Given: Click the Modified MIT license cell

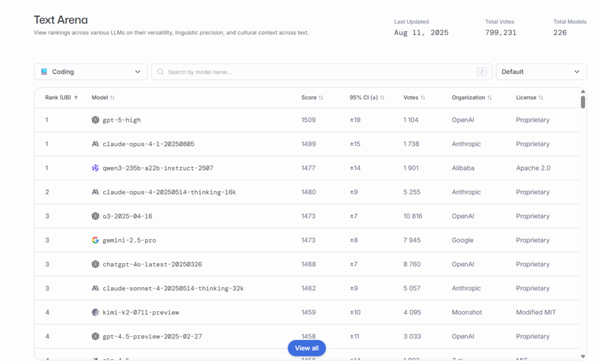Looking at the screenshot, I should coord(536,312).
